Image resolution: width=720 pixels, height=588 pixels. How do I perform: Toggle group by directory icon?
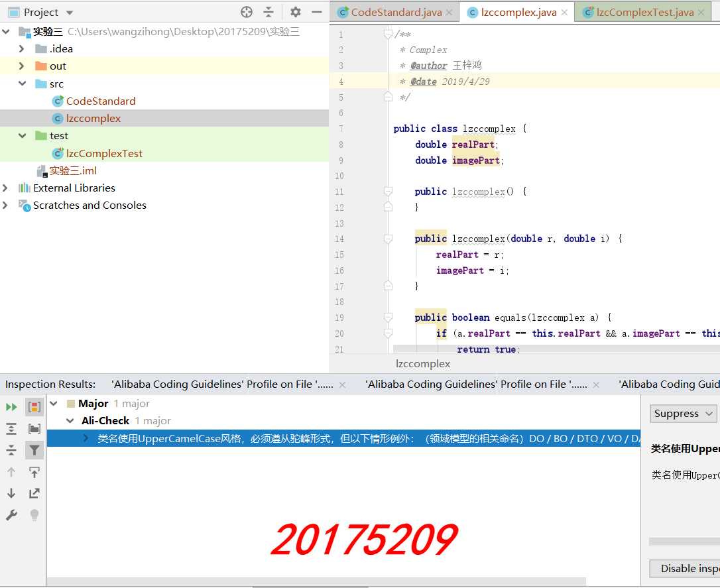(34, 429)
